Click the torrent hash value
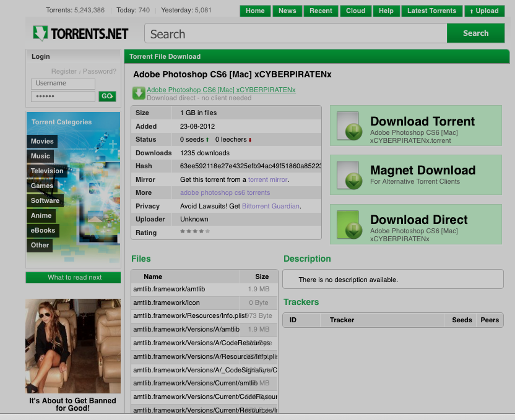The width and height of the screenshot is (515, 420). coord(251,166)
